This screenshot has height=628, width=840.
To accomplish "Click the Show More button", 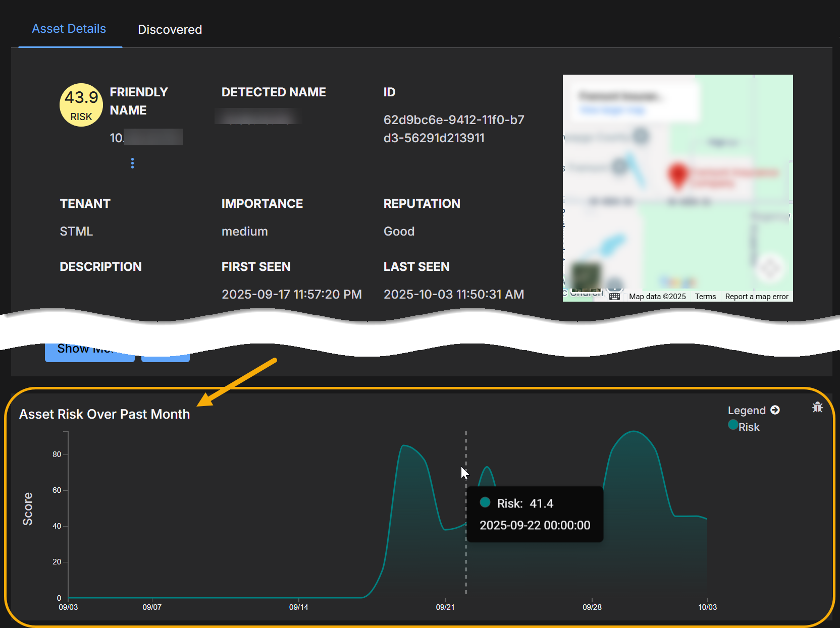I will pyautogui.click(x=89, y=351).
